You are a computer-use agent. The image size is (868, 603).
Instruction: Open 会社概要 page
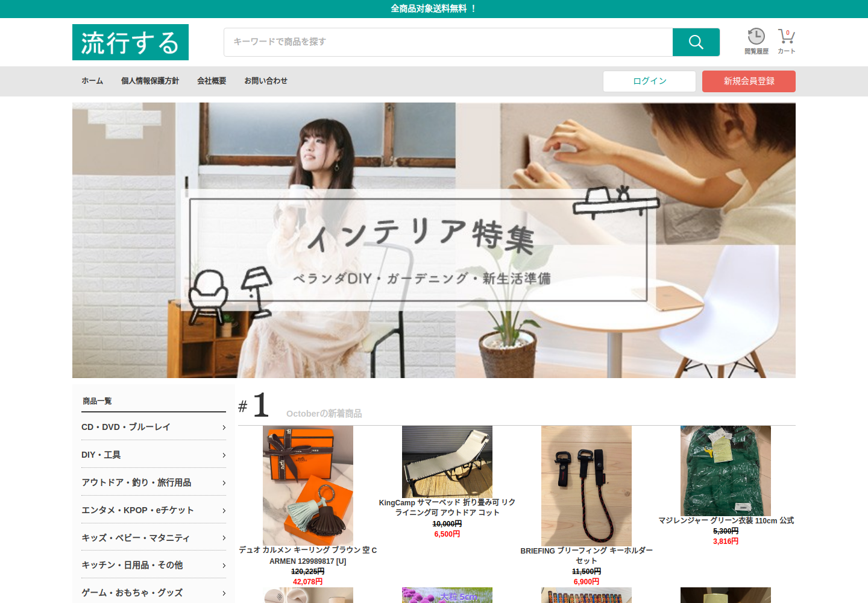pyautogui.click(x=212, y=81)
